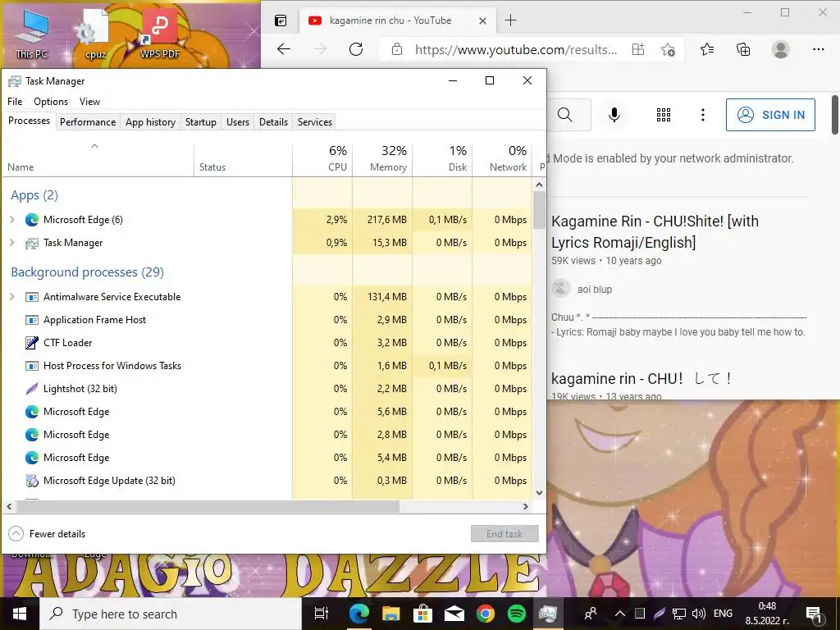
Task: Switch to the Users tab
Action: (238, 122)
